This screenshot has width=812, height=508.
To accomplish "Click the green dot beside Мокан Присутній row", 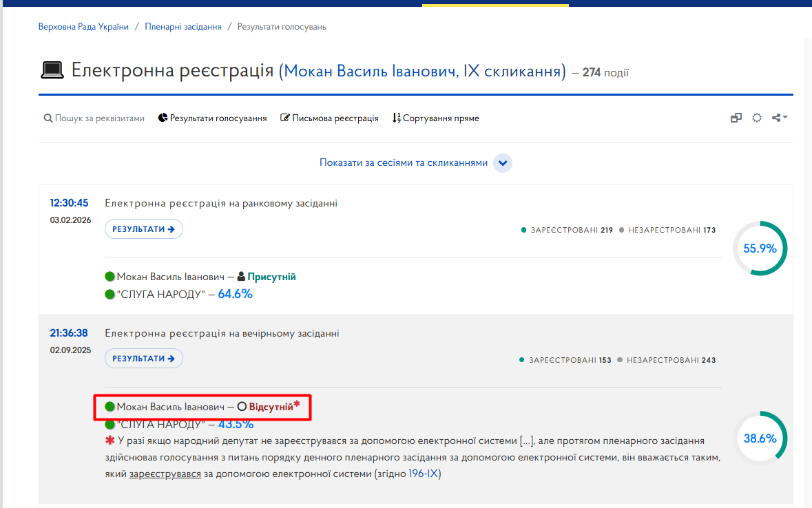I will [x=110, y=277].
